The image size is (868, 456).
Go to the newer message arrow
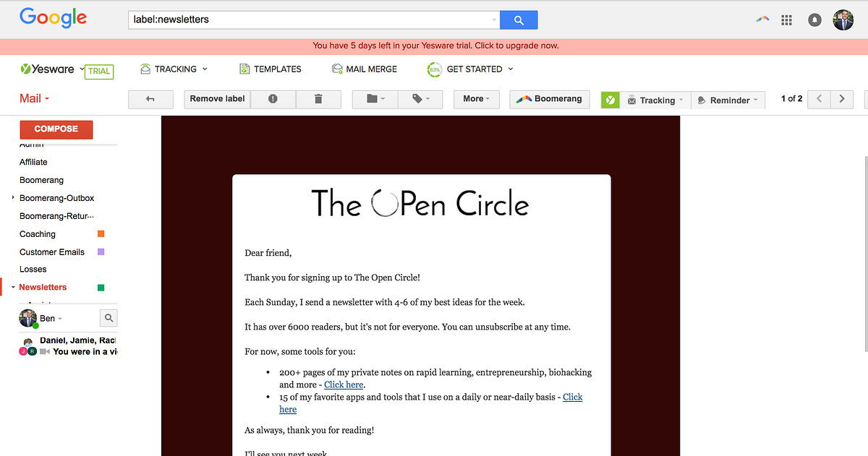click(x=819, y=99)
